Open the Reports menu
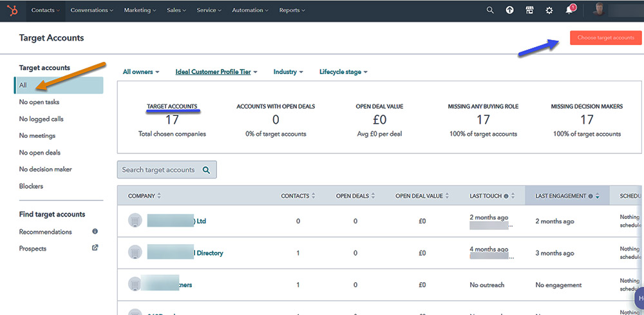Viewport: 644px width, 315px height. click(x=292, y=10)
